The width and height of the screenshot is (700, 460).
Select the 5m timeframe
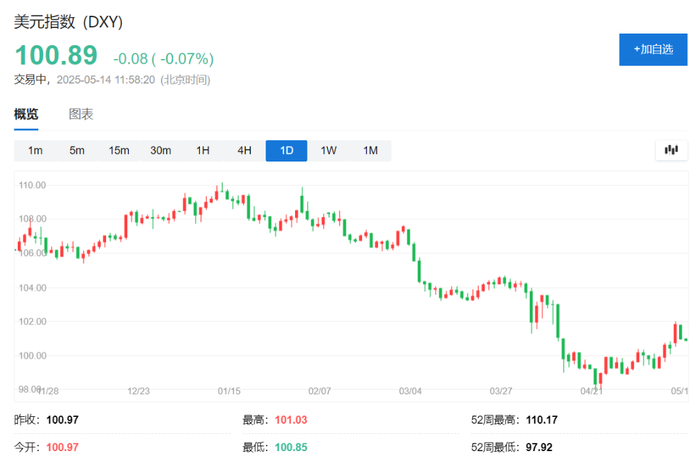pyautogui.click(x=77, y=151)
